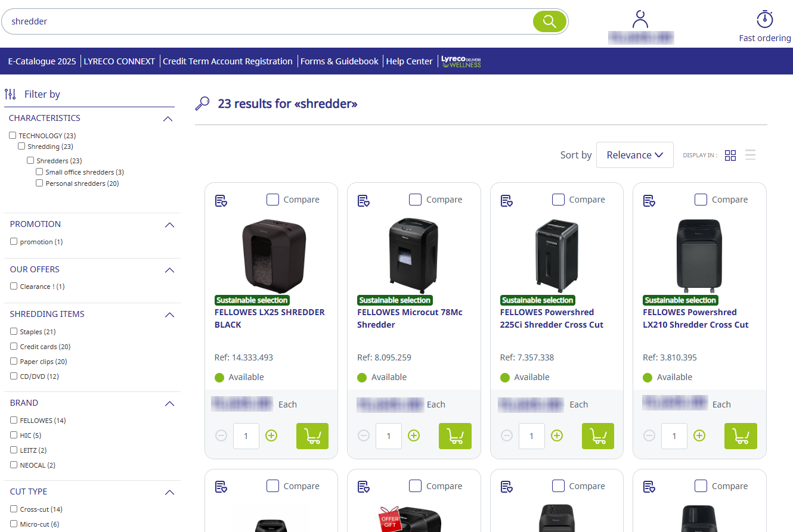Add Powershred LX210 to cart

tap(741, 436)
